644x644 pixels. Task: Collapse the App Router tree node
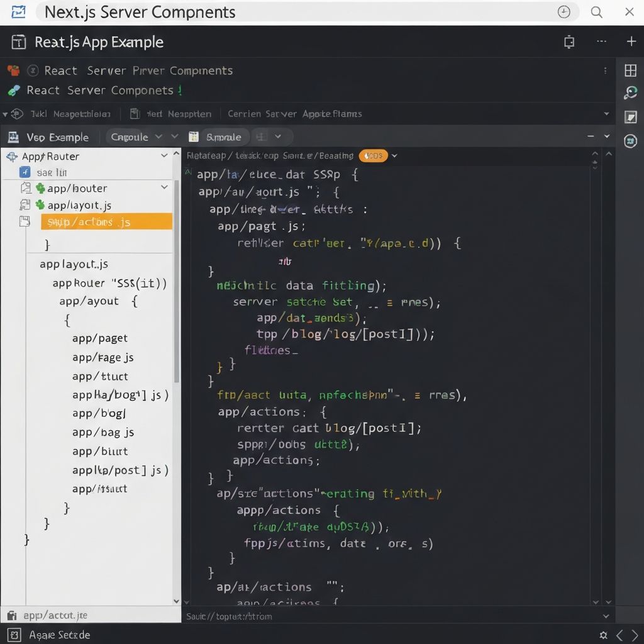(x=163, y=155)
